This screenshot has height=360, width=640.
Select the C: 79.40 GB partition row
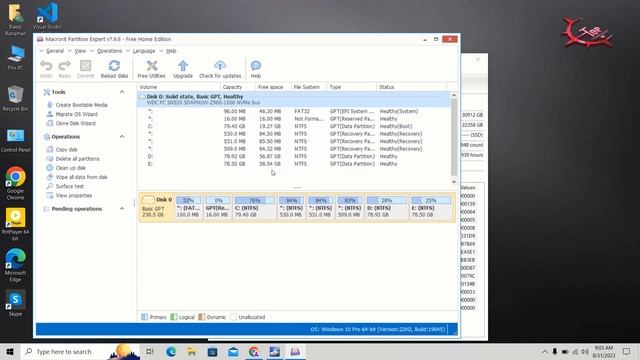[x=294, y=127]
